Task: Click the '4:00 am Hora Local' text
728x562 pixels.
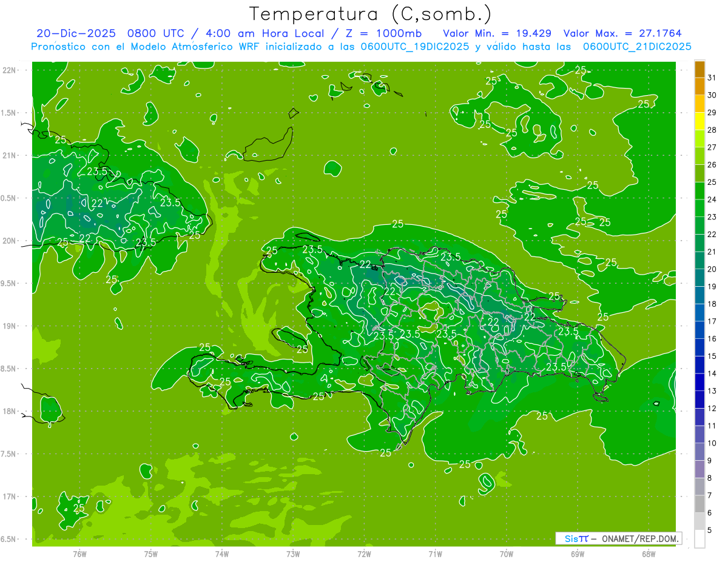Action: pos(264,33)
